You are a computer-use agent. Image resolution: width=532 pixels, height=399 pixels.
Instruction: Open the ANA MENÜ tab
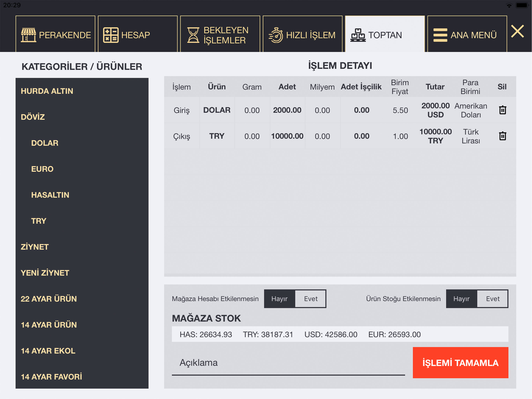point(467,34)
